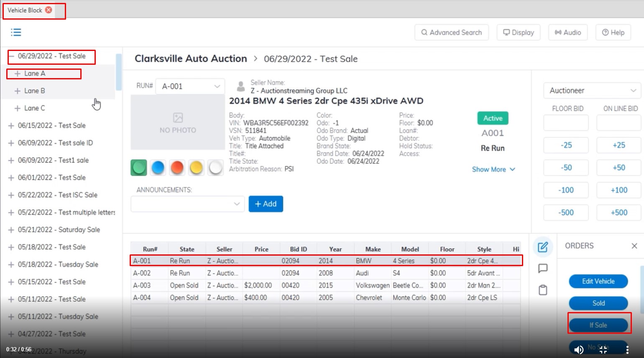Exit fullscreen using video control icon
This screenshot has width=644, height=358.
click(603, 350)
